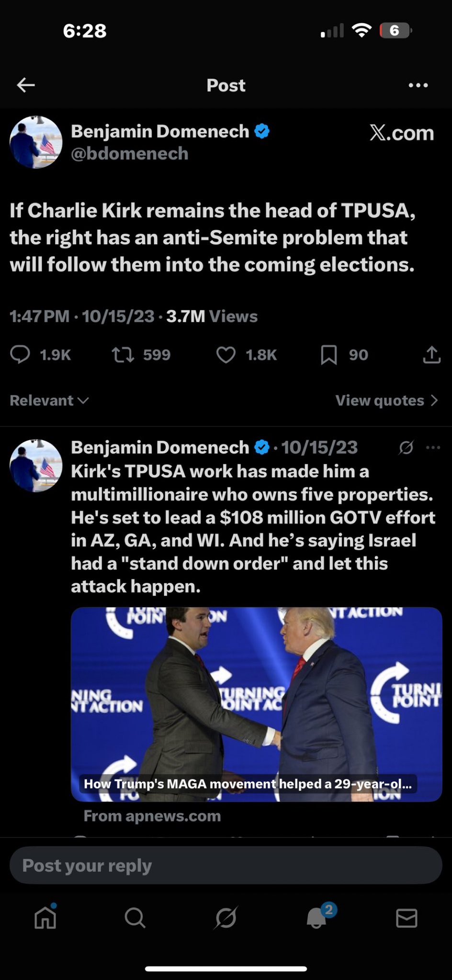Open the apnews.com article image card
Image resolution: width=452 pixels, height=980 pixels.
(256, 703)
